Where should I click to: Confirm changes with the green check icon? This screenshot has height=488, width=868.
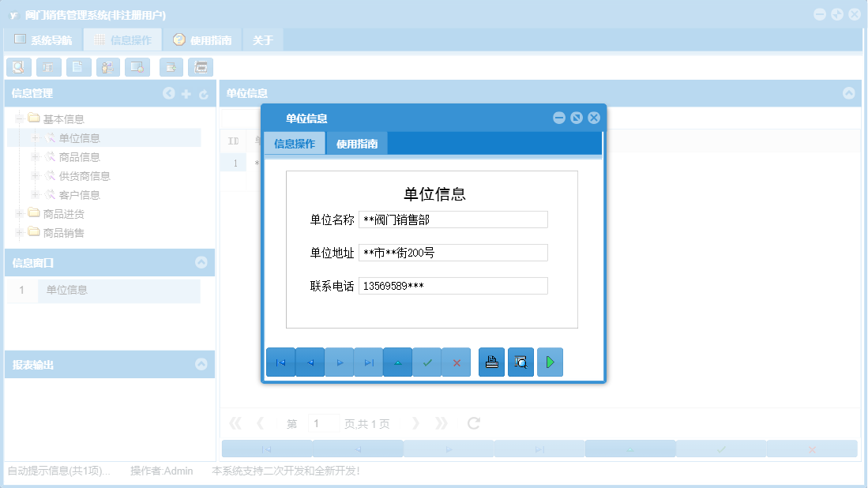pyautogui.click(x=426, y=362)
